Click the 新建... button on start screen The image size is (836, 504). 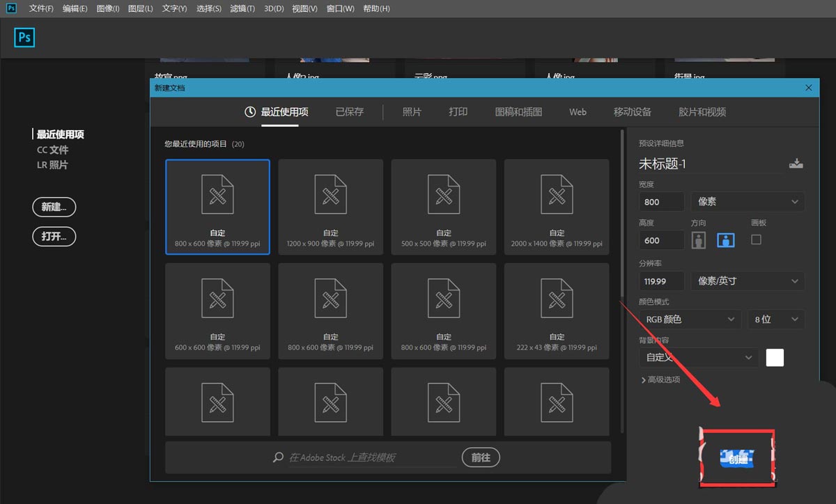(x=54, y=207)
